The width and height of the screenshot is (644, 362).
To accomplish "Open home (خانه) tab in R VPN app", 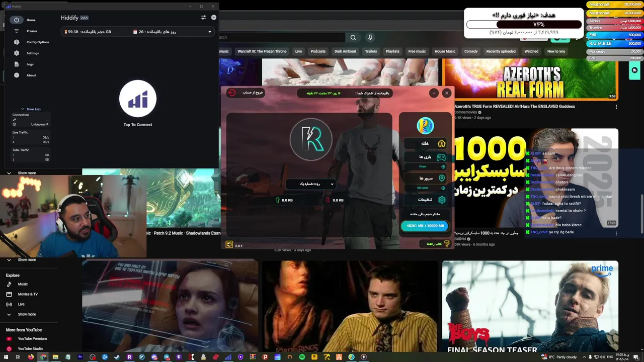I will tap(426, 143).
